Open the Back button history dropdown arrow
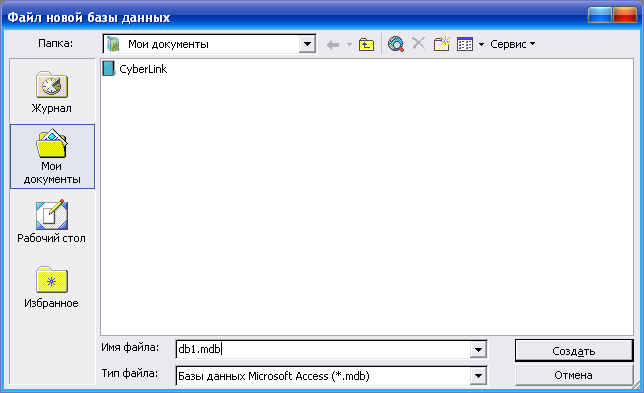 pos(349,44)
